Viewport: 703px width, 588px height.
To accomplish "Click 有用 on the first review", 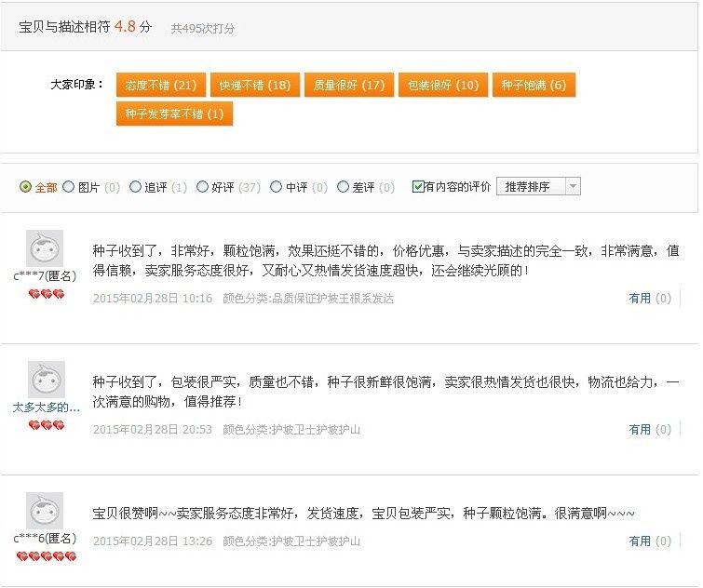I will [x=640, y=299].
